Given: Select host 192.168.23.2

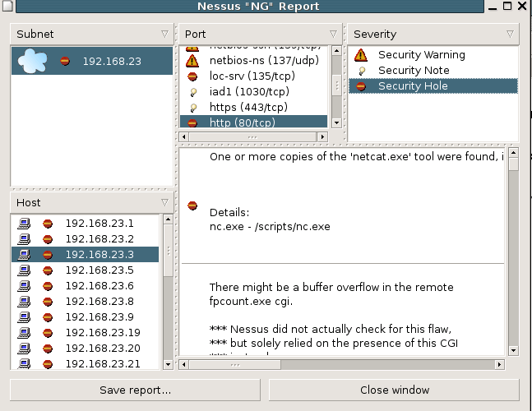Looking at the screenshot, I should [86, 239].
